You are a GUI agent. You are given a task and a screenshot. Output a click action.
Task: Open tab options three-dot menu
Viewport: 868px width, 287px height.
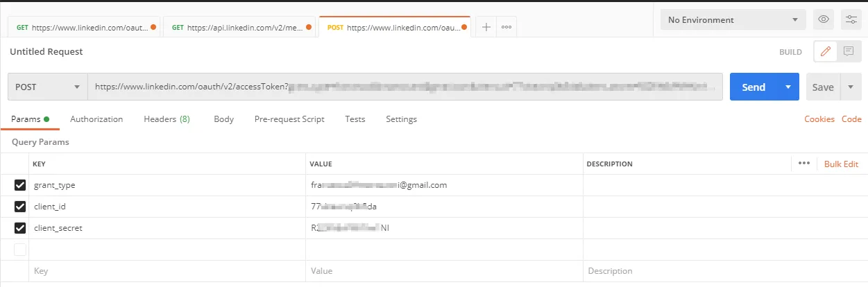tap(507, 27)
